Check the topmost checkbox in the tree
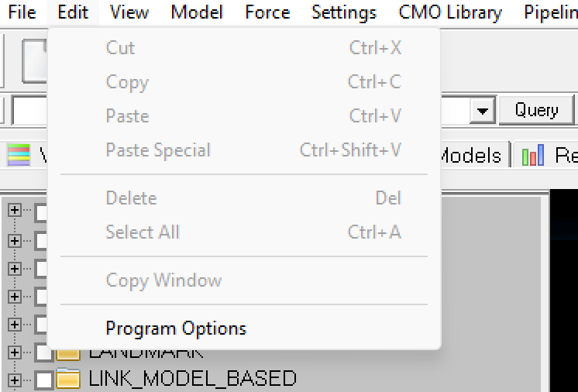This screenshot has height=392, width=578. [42, 211]
